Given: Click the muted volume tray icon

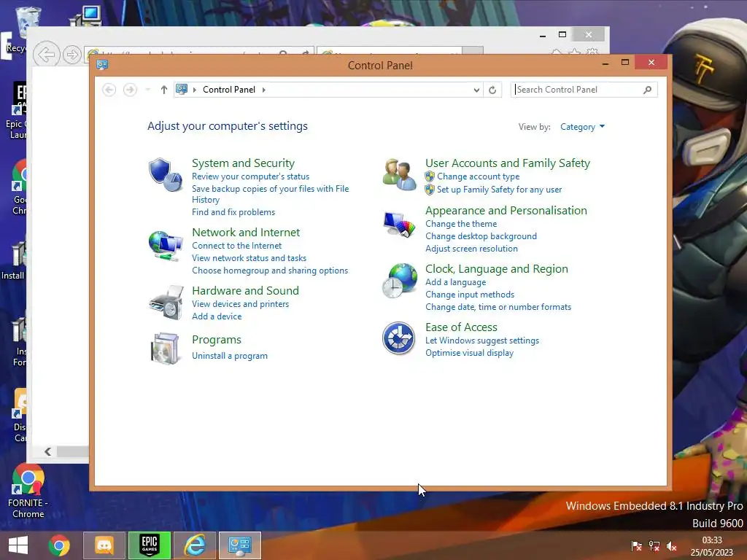Looking at the screenshot, I should pos(672,546).
